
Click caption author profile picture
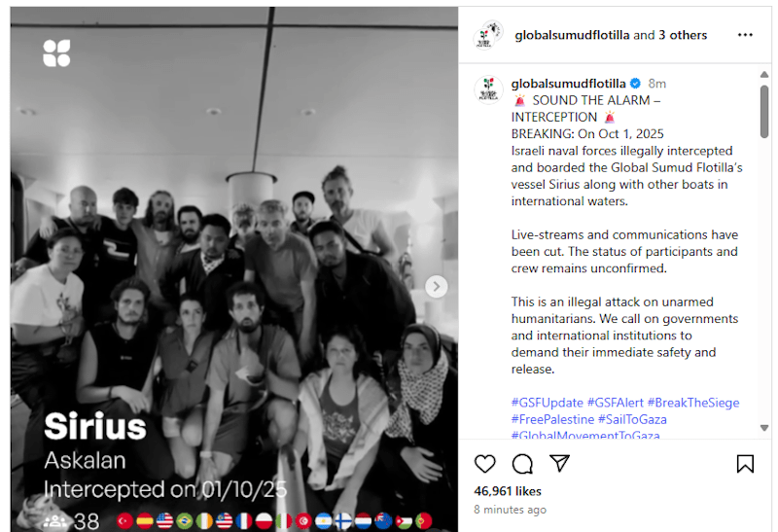(x=488, y=89)
